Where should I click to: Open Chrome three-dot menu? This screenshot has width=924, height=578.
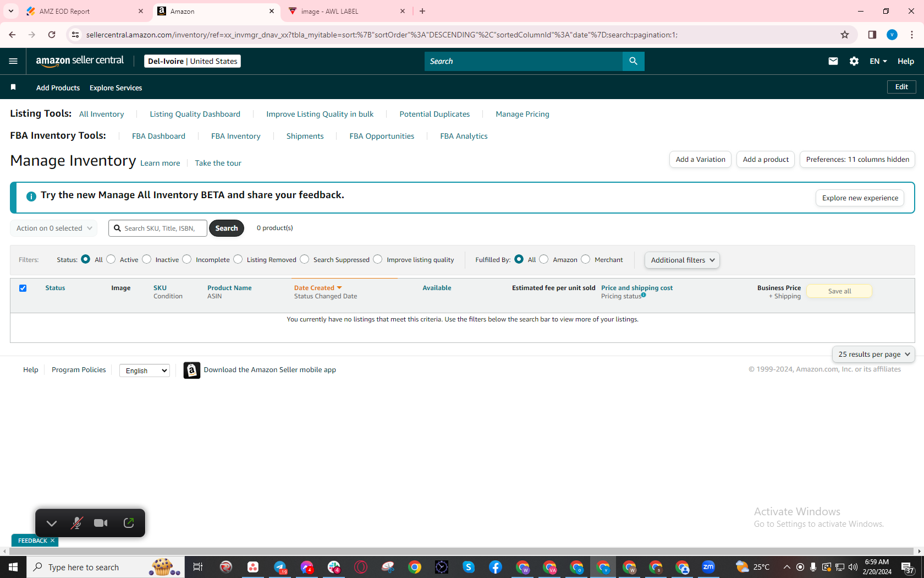click(x=912, y=35)
